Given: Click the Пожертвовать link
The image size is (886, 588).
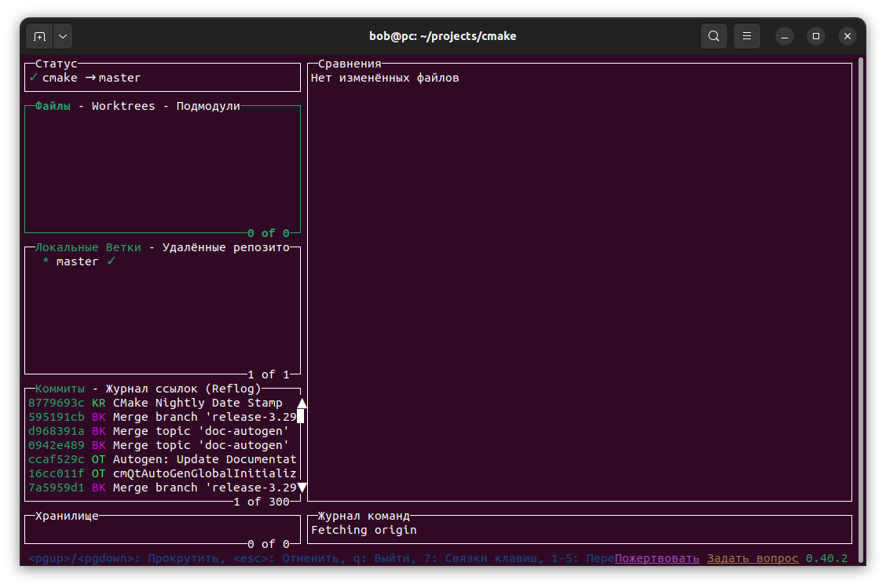Looking at the screenshot, I should (657, 558).
